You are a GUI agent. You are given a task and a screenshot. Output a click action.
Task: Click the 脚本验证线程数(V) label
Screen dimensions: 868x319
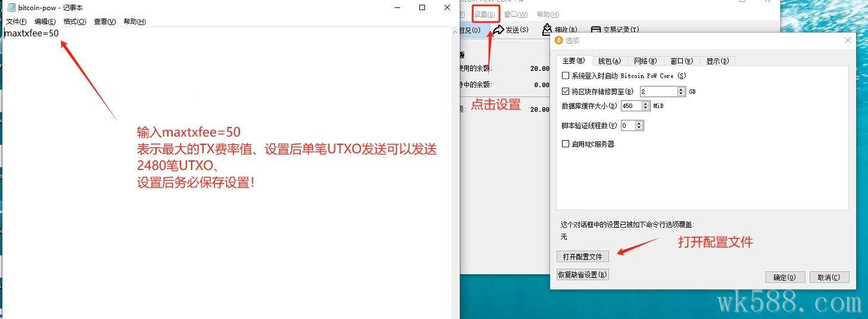coord(589,126)
